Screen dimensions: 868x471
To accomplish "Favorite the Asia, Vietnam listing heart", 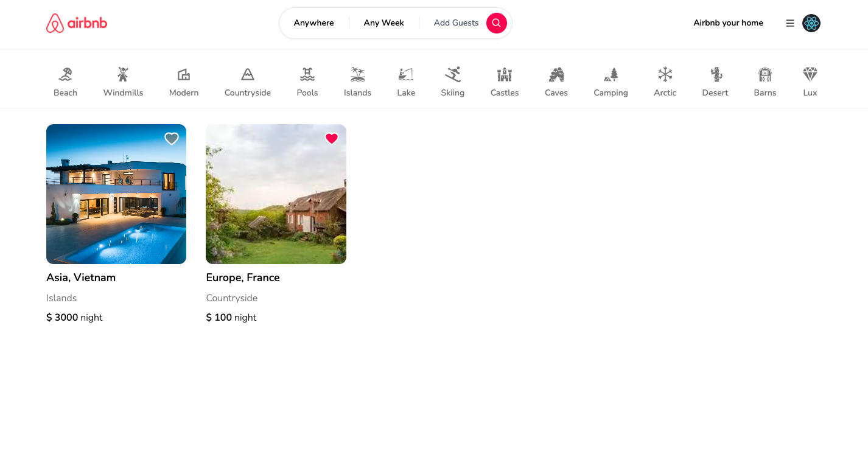I will pos(171,139).
